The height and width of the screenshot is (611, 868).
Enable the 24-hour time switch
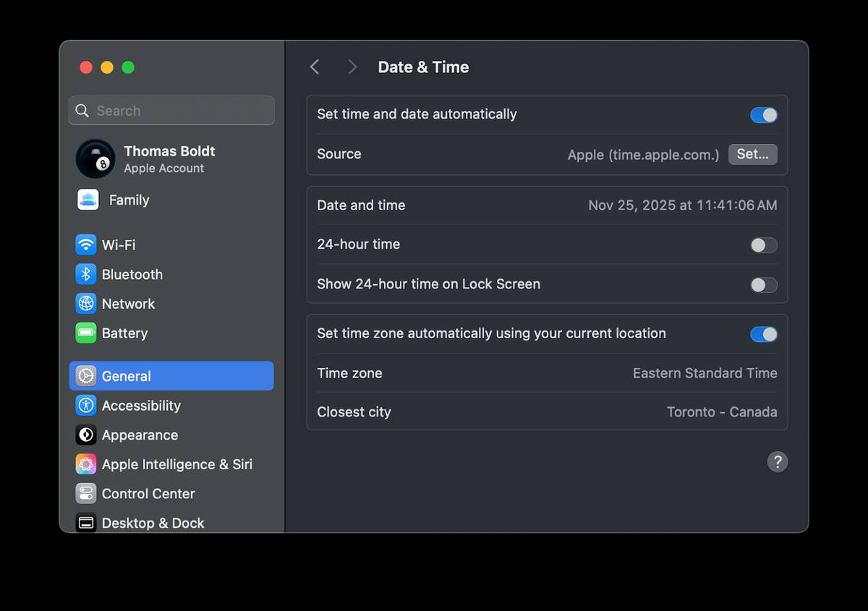point(763,245)
